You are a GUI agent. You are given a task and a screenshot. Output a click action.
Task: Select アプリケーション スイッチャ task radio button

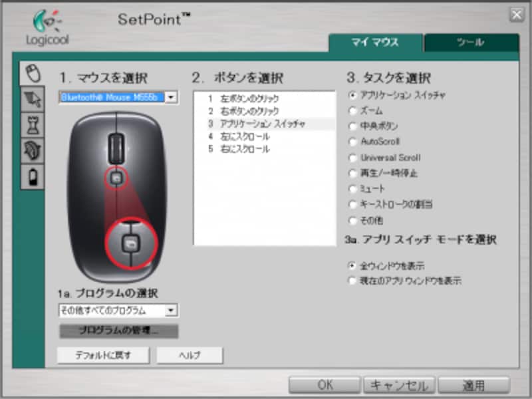[352, 95]
